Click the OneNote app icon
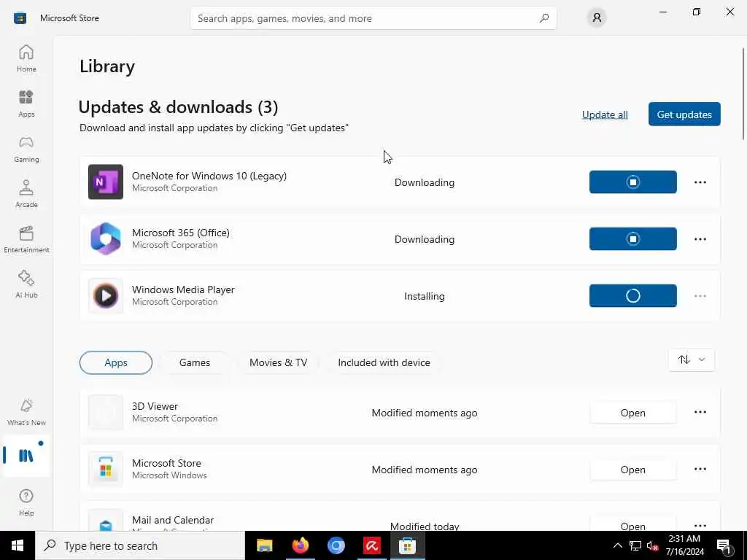The width and height of the screenshot is (747, 560). coord(106,182)
